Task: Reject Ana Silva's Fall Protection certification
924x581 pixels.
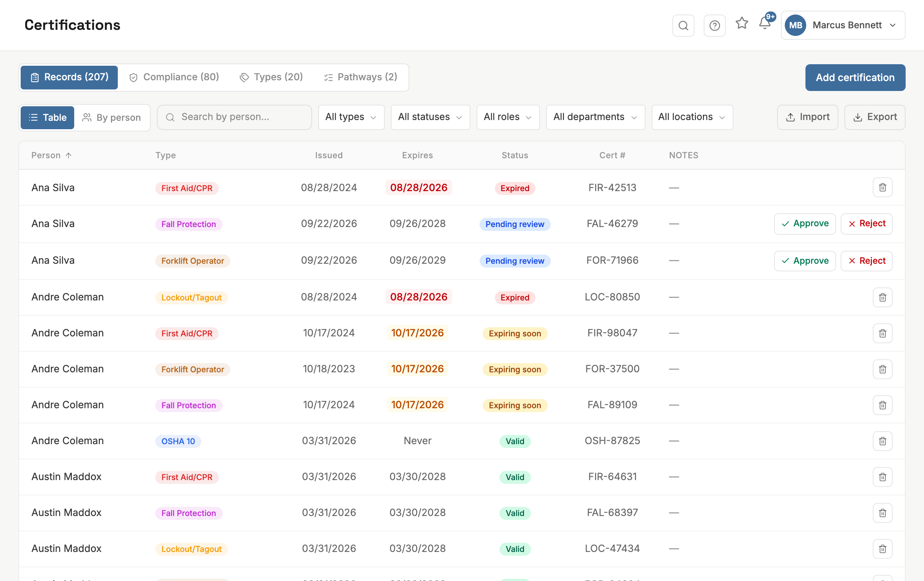Action: (866, 224)
